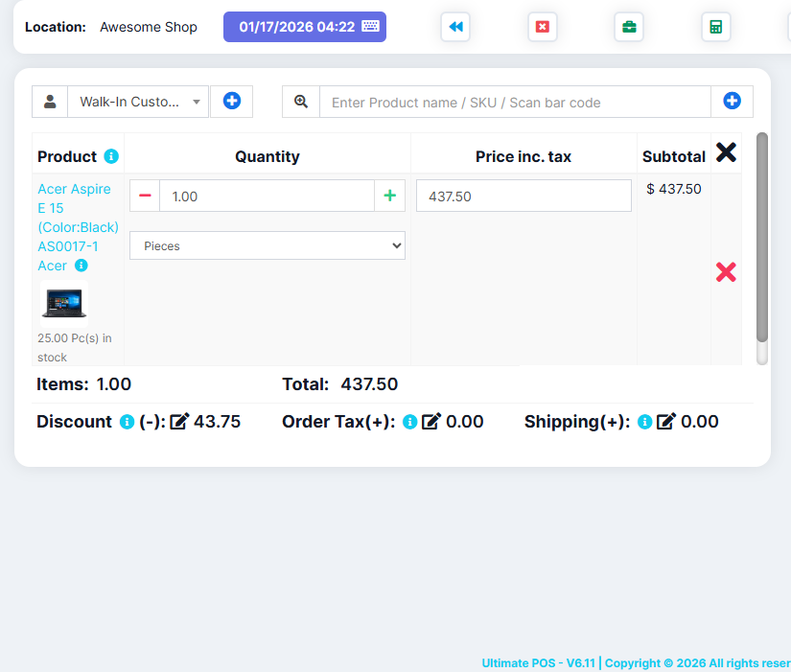Edit shipping charges pencil icon
The image size is (791, 672).
(666, 422)
